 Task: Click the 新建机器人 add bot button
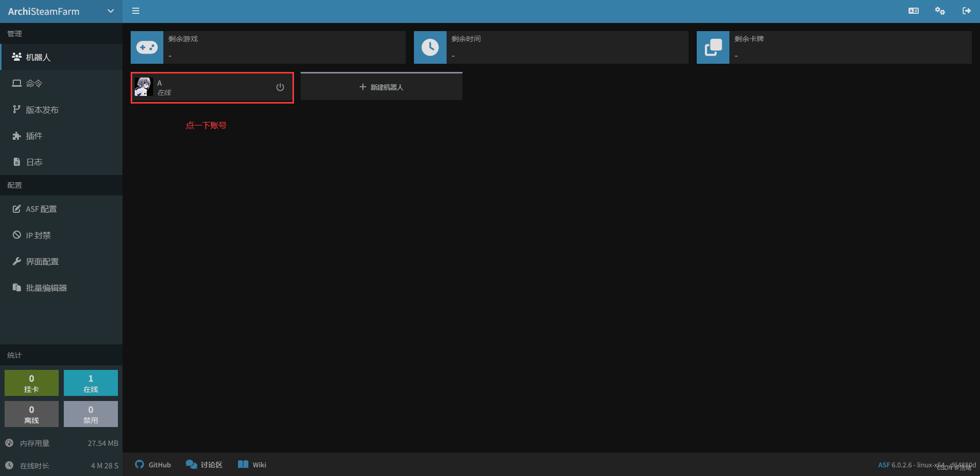click(381, 87)
